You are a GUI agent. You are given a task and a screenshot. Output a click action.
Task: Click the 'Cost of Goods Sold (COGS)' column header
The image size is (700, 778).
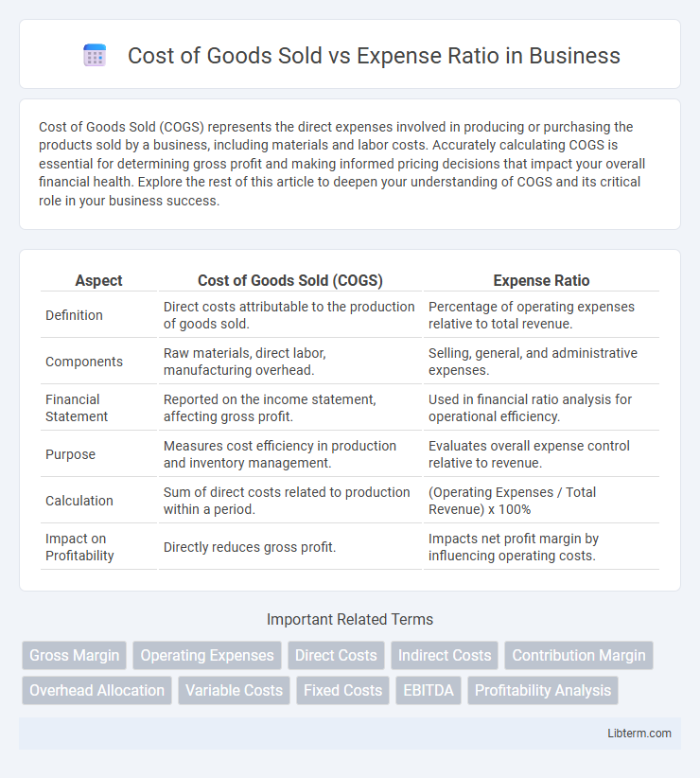coord(290,280)
